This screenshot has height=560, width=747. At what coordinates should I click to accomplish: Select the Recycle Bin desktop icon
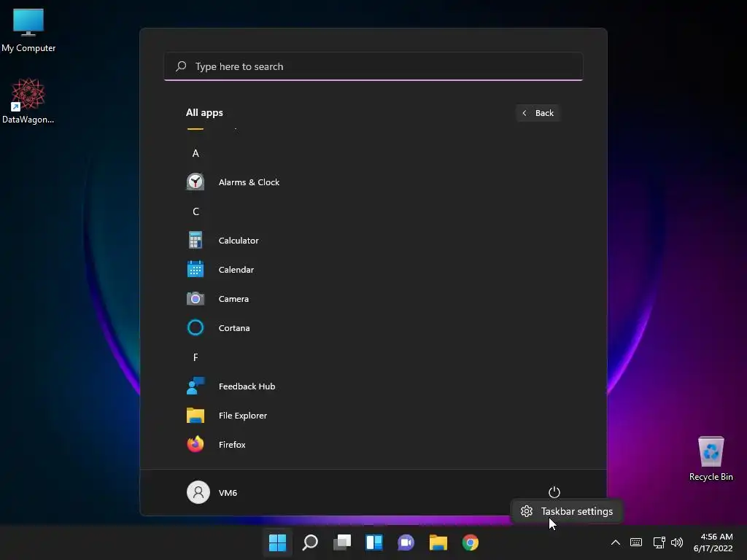pos(711,459)
